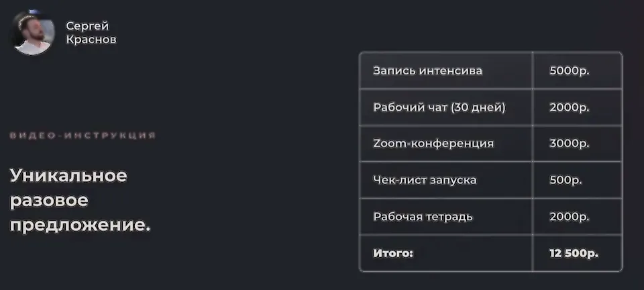This screenshot has width=644, height=290.
Task: Click the 2000р. price for Рабочий чат
Action: click(x=569, y=107)
